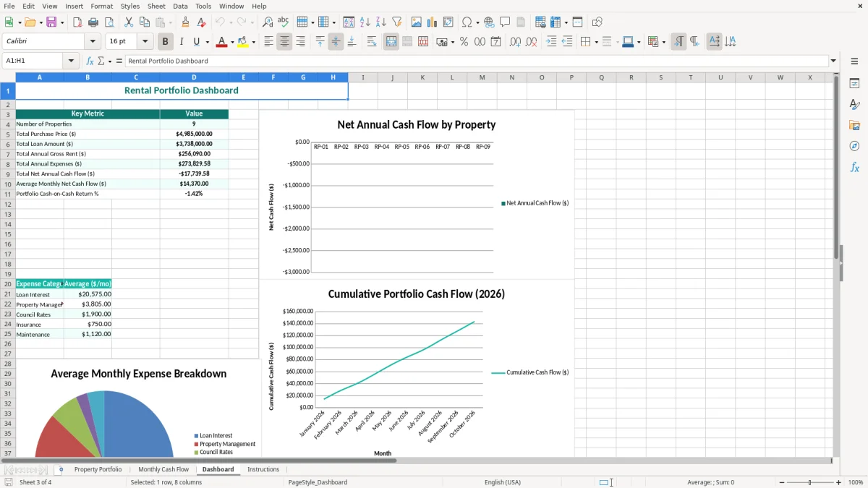
Task: Click the Clone Formatting paintbrush icon
Action: [185, 22]
